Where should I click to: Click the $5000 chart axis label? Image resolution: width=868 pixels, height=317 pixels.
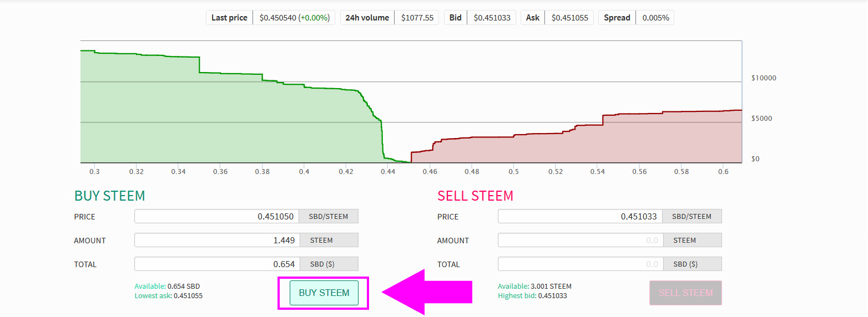click(761, 119)
